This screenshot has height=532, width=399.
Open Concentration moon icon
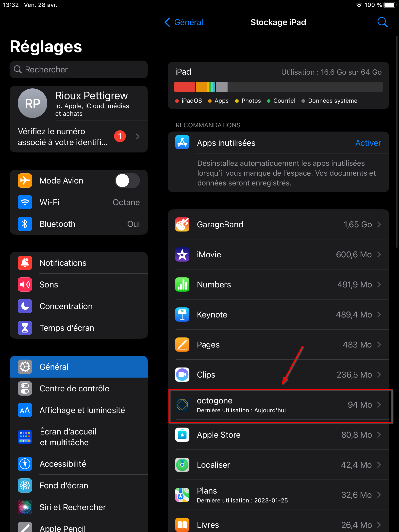point(25,306)
